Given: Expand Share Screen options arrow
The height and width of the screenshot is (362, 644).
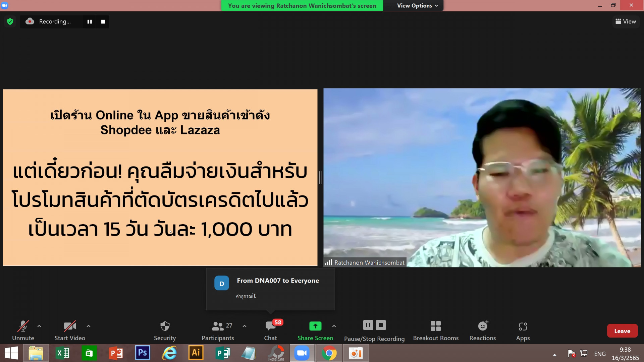Looking at the screenshot, I should click(x=334, y=326).
